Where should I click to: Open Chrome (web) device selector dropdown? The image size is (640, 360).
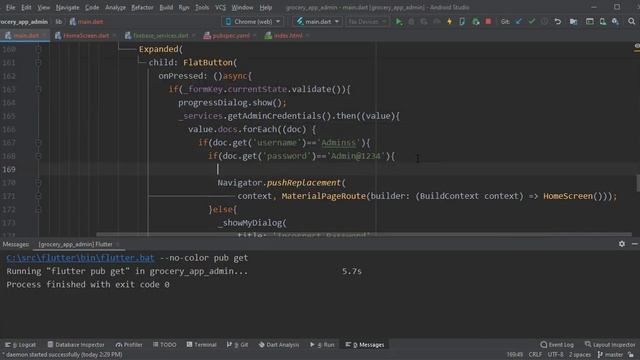point(253,22)
